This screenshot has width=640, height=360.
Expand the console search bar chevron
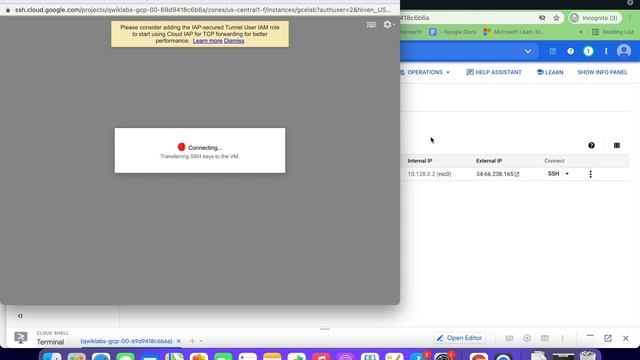pyautogui.click(x=528, y=51)
